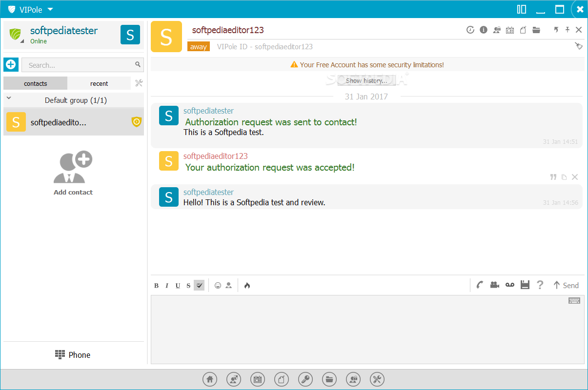Click the question mark icon near Send
The image size is (588, 390).
point(540,285)
